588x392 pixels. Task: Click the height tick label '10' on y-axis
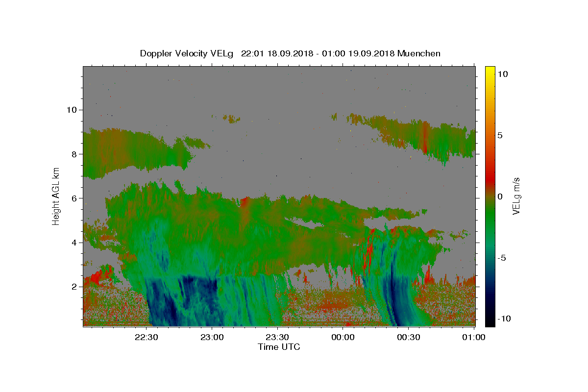tap(73, 110)
